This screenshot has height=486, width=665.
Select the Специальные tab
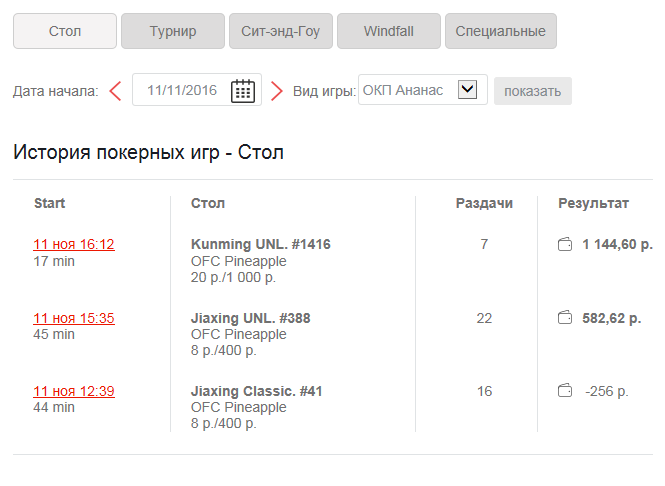tap(501, 31)
